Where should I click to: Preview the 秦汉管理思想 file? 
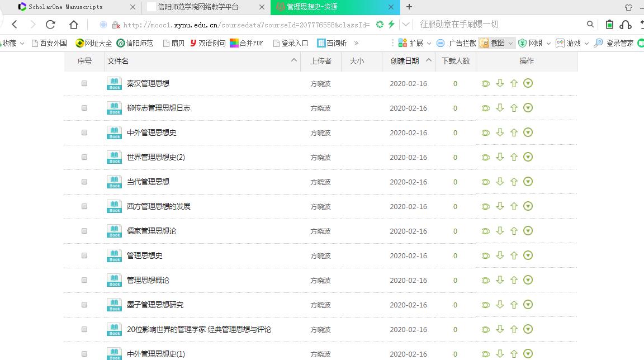485,83
